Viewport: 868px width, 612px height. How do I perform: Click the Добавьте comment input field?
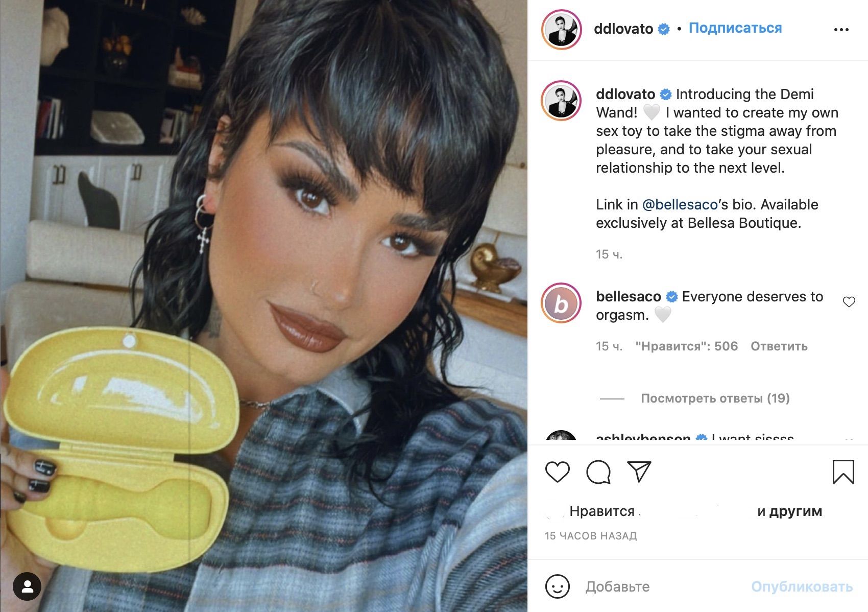point(664,586)
